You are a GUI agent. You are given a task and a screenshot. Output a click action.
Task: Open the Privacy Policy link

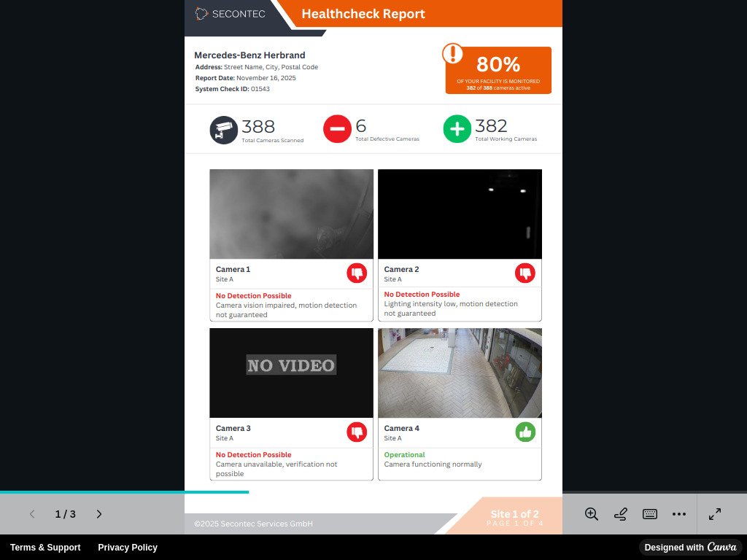[x=128, y=548]
